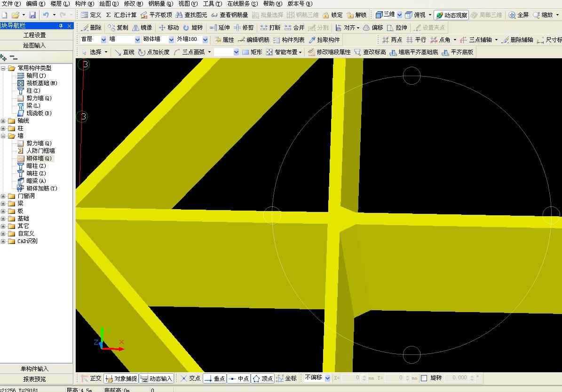The height and width of the screenshot is (392, 562).
Task: Click the 合并 (merge) tool
Action: click(294, 28)
